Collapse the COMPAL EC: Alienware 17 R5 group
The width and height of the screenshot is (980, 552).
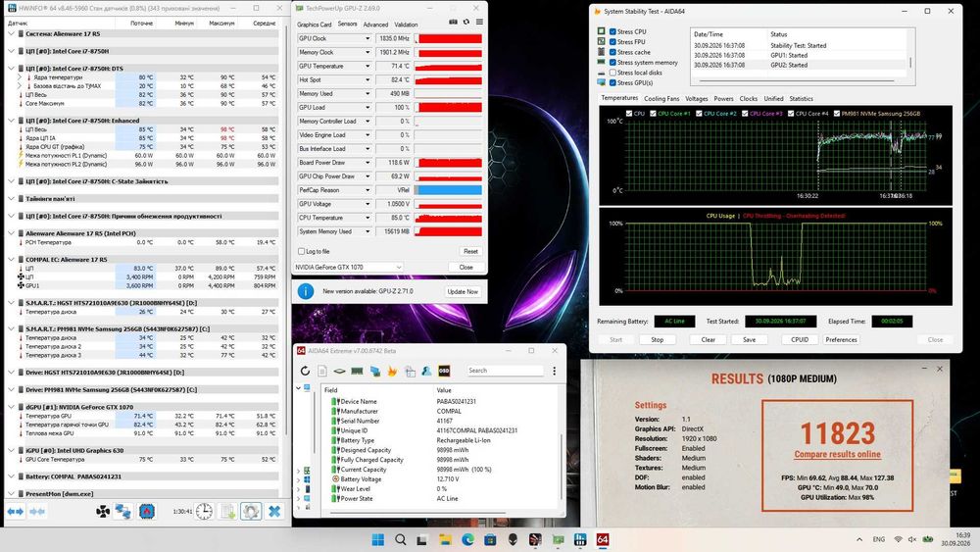[x=11, y=260]
